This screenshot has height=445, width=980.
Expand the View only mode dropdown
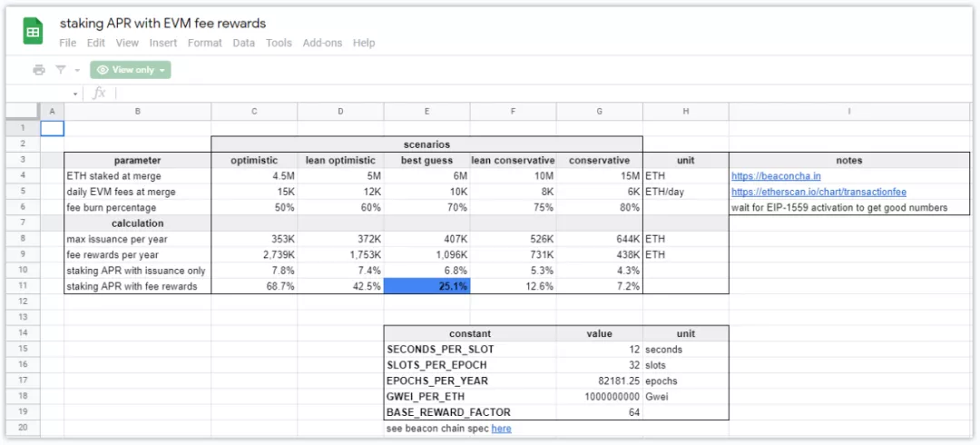coord(162,70)
